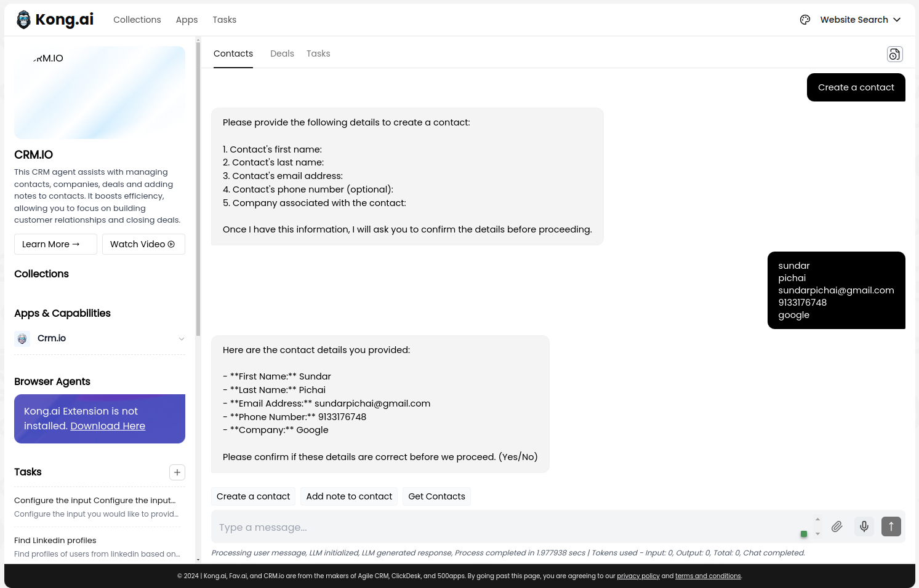Open the terms and conditions link

pos(708,576)
